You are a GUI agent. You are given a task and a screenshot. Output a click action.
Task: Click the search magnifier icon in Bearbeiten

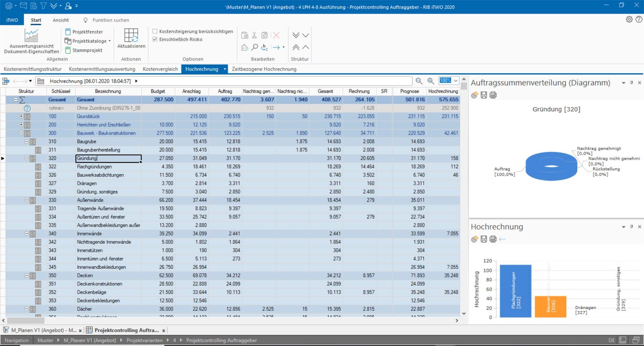255,47
